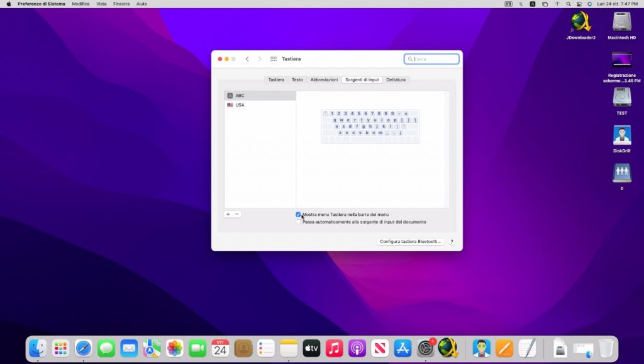Launch Safari from the Dock

point(84,348)
